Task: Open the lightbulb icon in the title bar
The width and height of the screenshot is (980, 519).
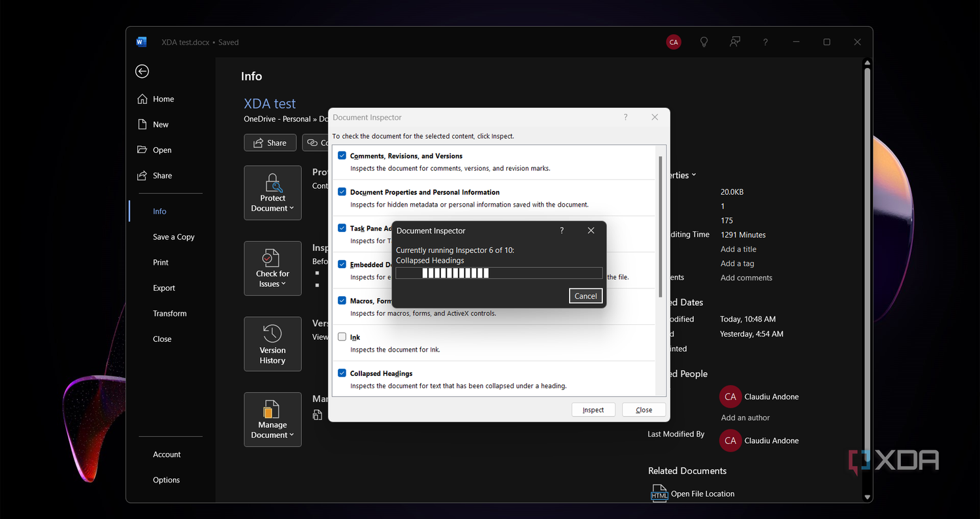Action: click(x=704, y=42)
